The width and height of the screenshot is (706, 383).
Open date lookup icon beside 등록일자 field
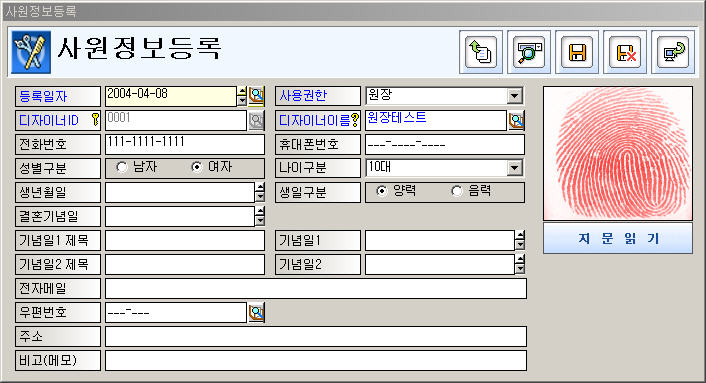click(x=257, y=96)
